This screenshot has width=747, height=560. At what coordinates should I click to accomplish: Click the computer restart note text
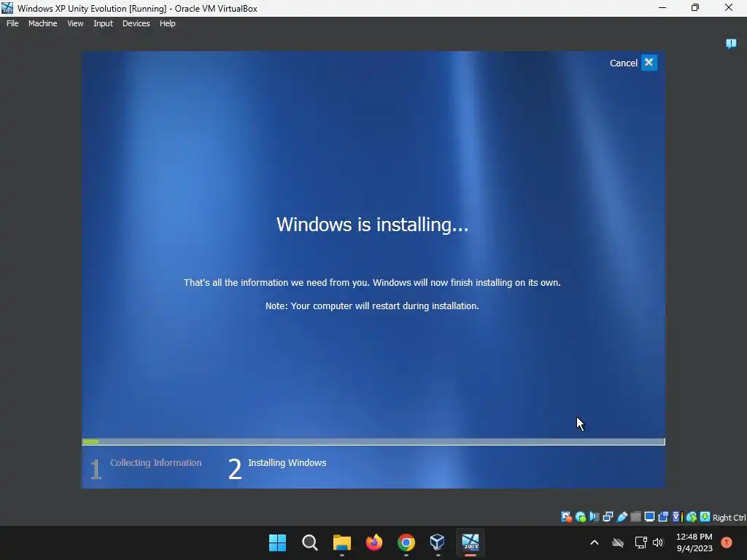point(372,306)
